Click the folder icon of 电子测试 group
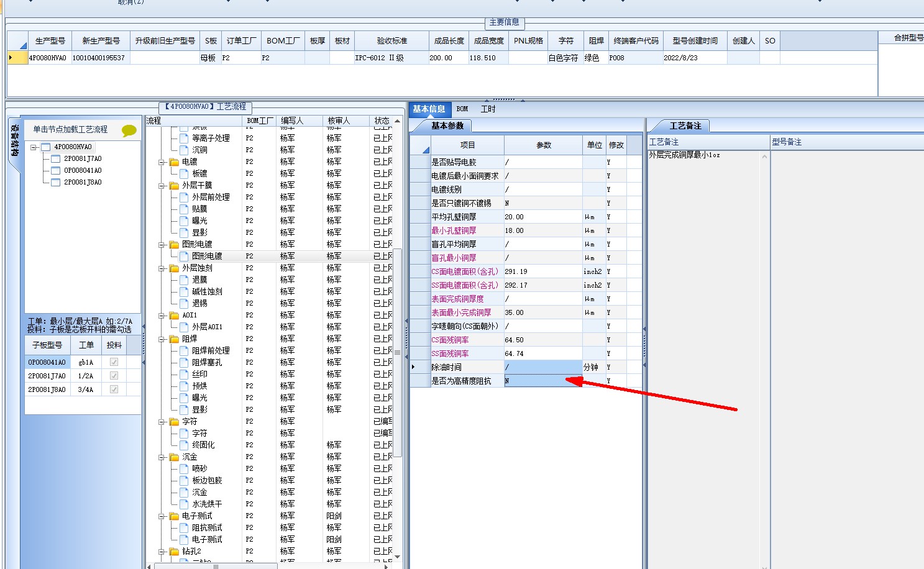The height and width of the screenshot is (569, 924). (x=175, y=516)
